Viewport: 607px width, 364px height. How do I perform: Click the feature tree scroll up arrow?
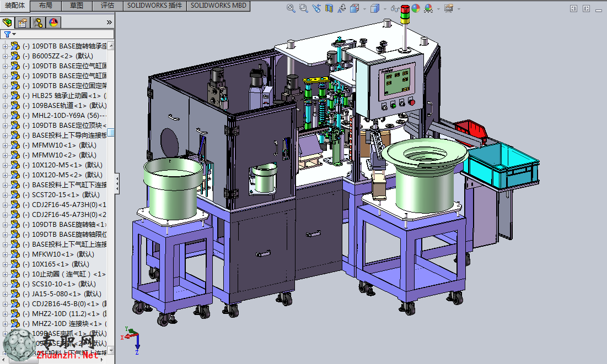point(111,46)
